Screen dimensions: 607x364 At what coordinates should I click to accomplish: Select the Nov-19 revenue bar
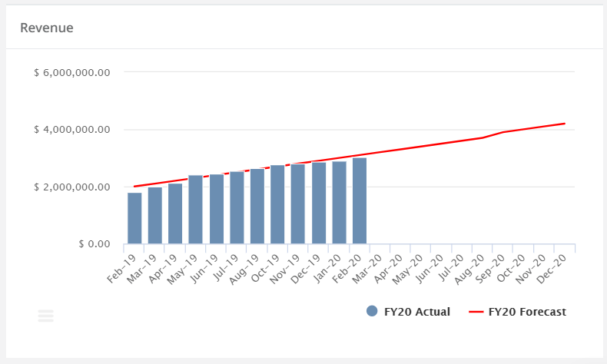point(298,204)
